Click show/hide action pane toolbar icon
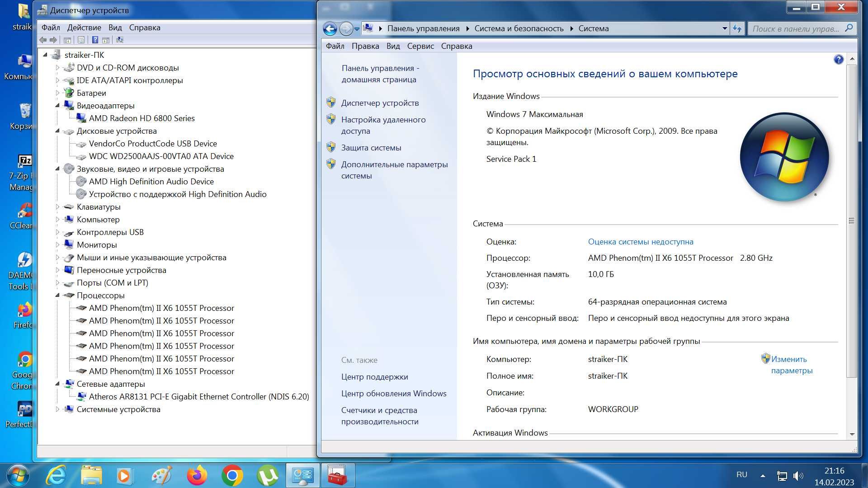 (x=106, y=40)
